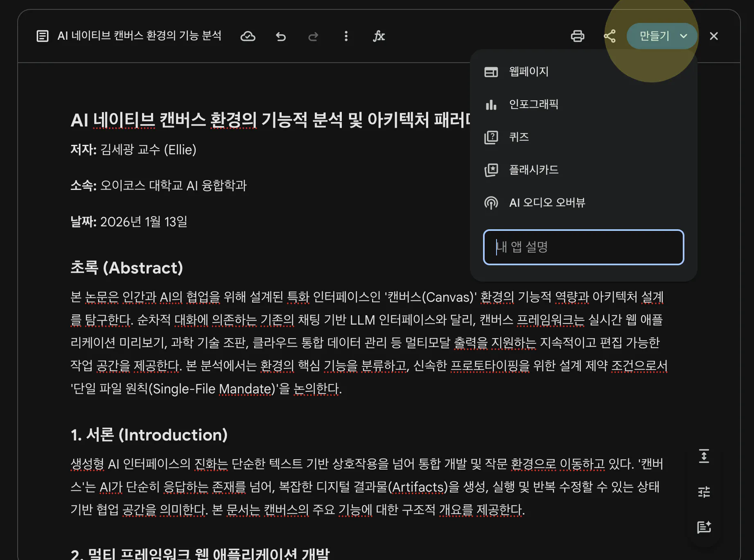The height and width of the screenshot is (560, 754).
Task: Collapse the create options menu
Action: (683, 36)
